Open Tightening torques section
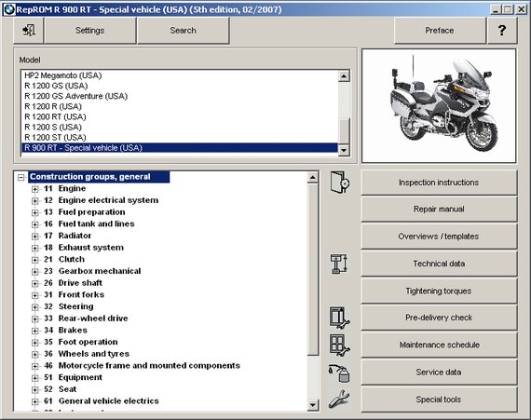 point(439,291)
